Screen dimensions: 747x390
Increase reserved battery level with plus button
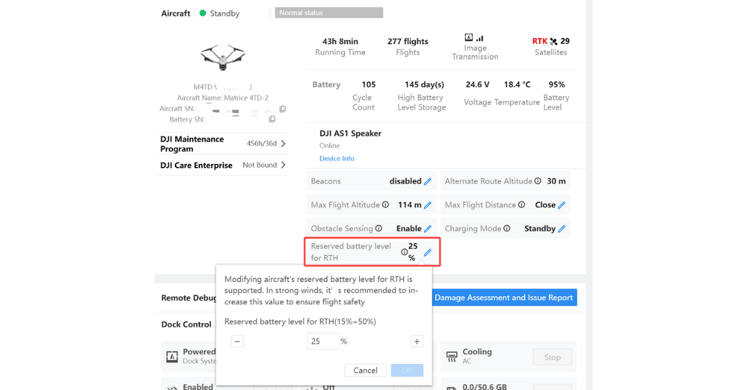tap(417, 341)
